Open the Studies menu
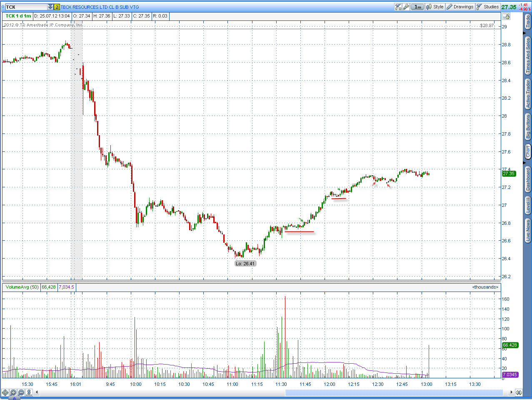532x400 pixels. click(x=487, y=7)
